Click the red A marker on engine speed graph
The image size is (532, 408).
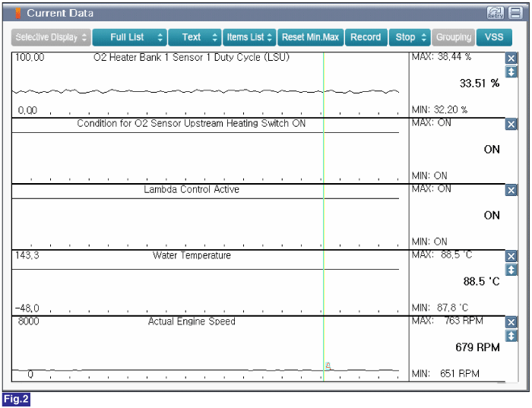[328, 366]
